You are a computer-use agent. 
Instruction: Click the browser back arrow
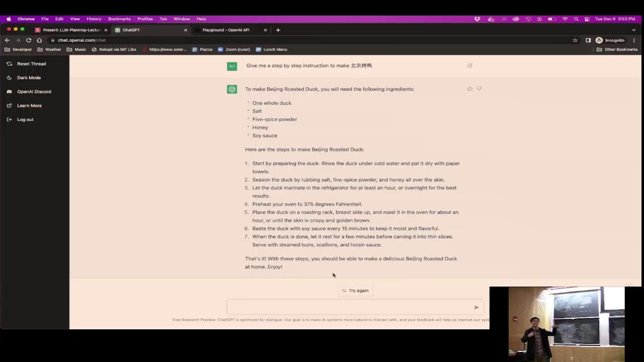click(x=7, y=40)
